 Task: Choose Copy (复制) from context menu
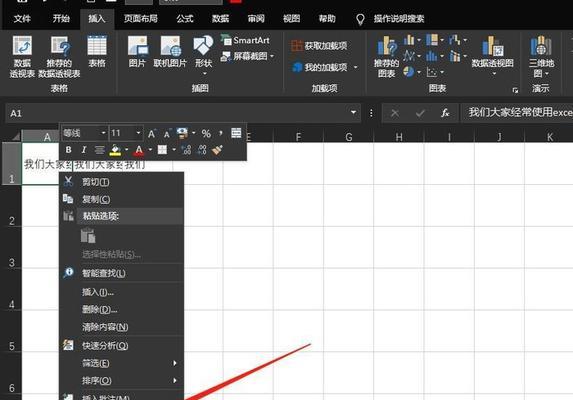coord(121,199)
